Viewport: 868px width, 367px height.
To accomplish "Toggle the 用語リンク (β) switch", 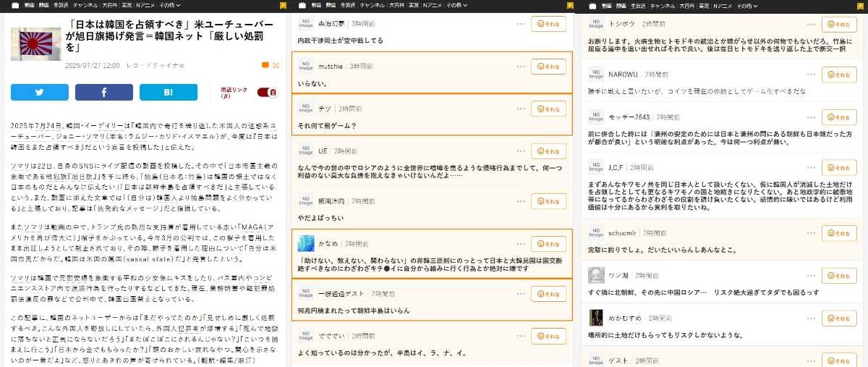I will tap(266, 92).
